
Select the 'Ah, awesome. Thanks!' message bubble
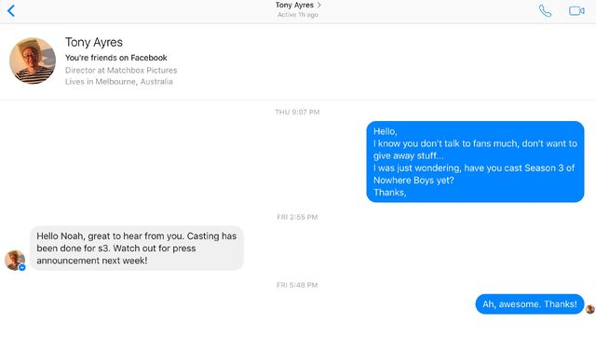point(530,304)
